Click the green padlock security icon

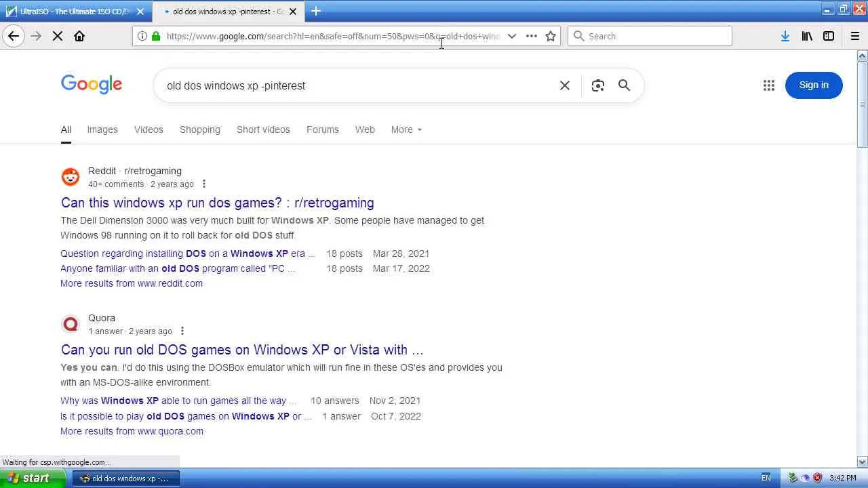(156, 36)
